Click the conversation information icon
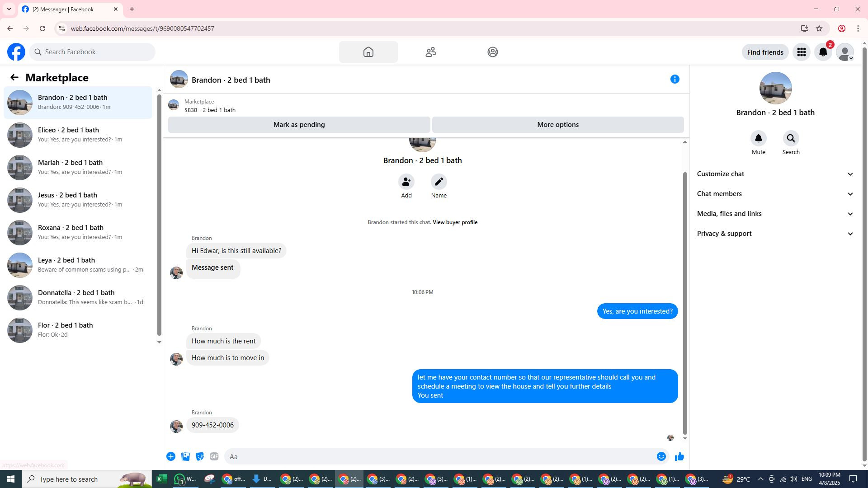Screen dimensions: 868x488 [675, 79]
